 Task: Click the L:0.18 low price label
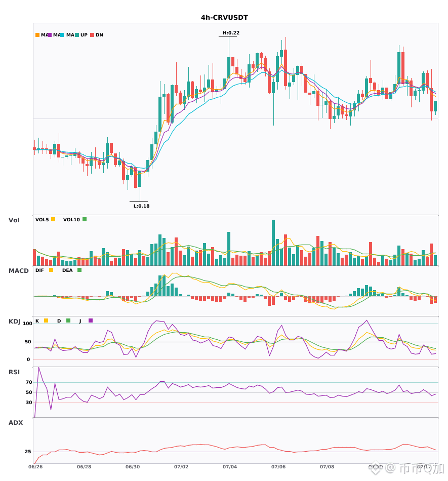pos(141,206)
